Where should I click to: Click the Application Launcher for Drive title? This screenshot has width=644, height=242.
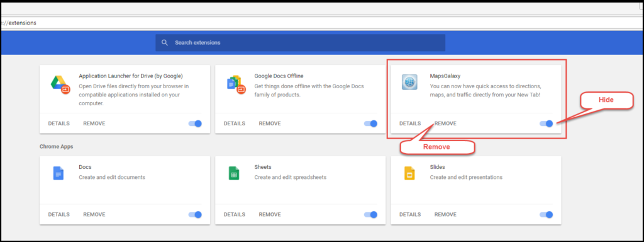[131, 76]
